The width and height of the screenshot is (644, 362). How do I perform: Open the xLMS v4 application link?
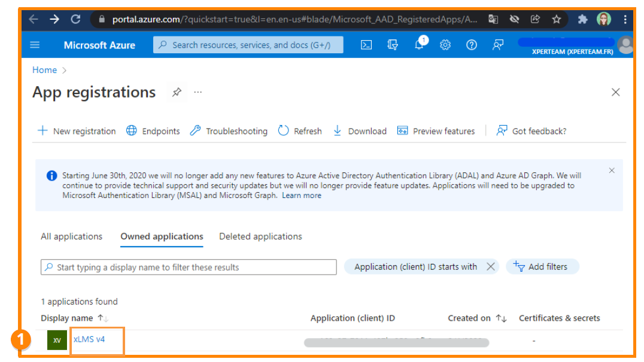tap(89, 339)
